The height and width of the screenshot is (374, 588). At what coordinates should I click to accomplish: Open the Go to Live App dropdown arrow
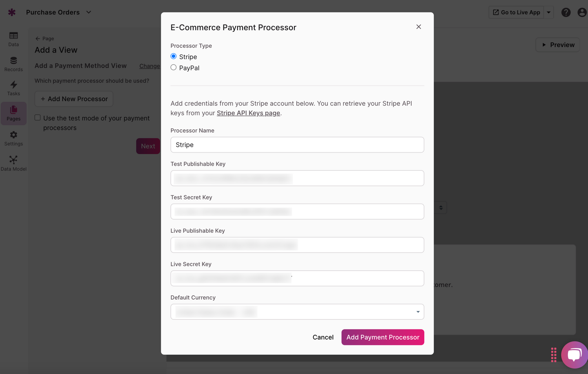coord(549,12)
